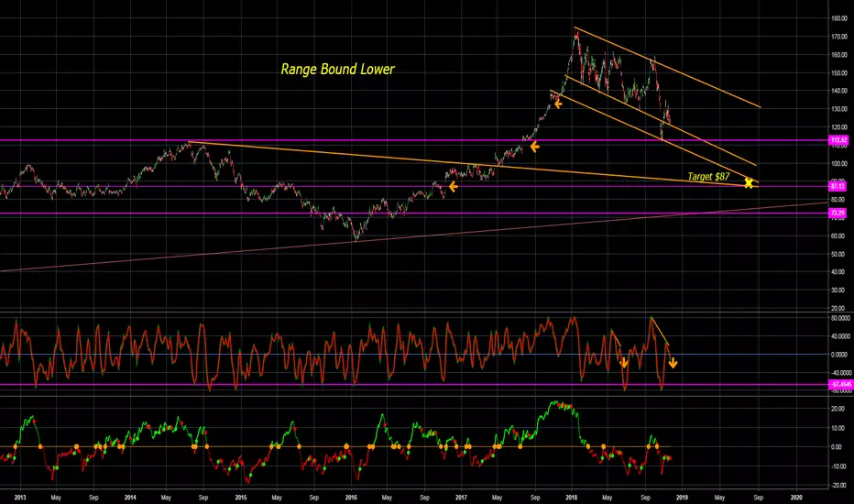Select the magenta 72.29 price label

(838, 213)
